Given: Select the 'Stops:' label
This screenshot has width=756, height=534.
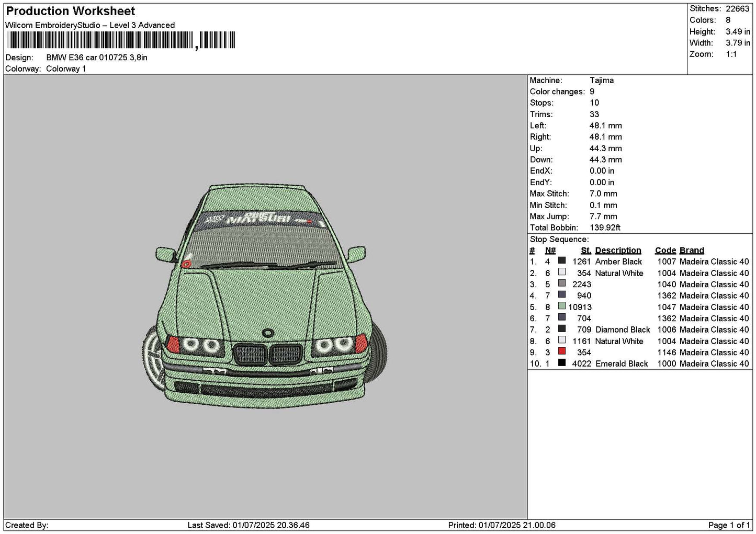Looking at the screenshot, I should (x=541, y=103).
